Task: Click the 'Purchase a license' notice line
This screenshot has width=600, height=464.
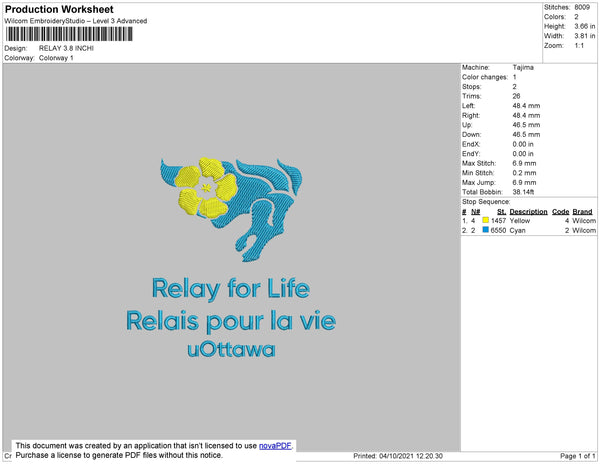Action: click(119, 455)
